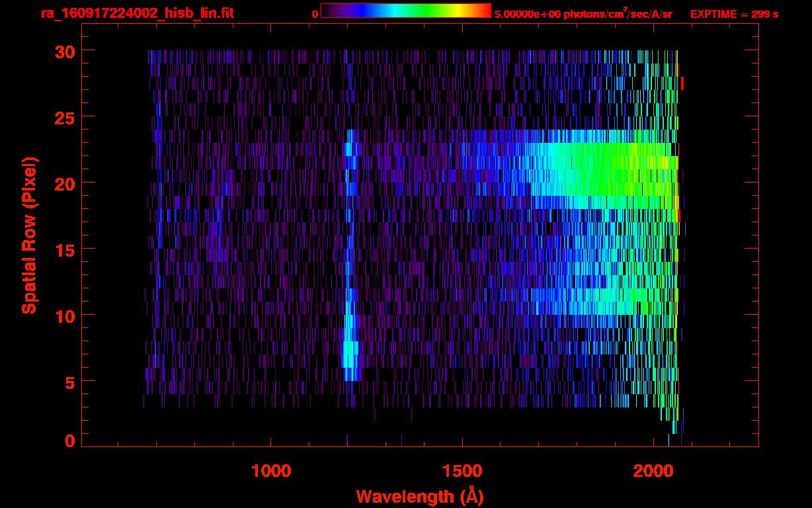Click the red marker near row 28
812x508 pixels.
pos(682,83)
